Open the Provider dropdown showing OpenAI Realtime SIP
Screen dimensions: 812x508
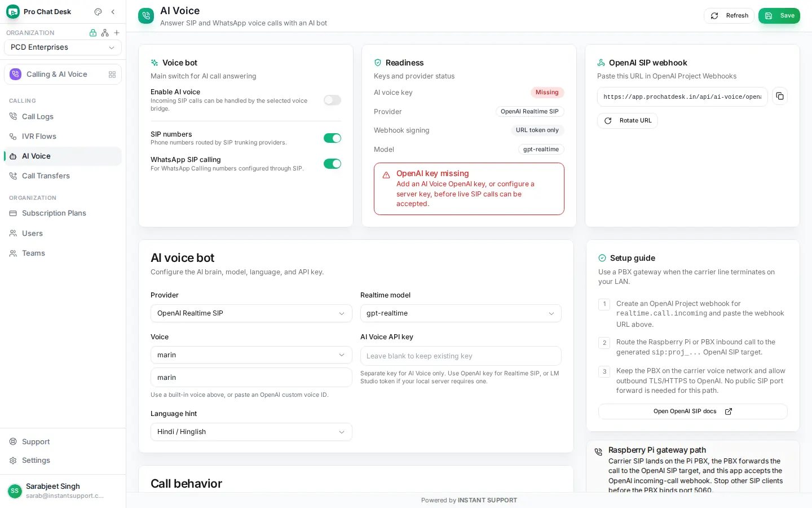tap(251, 313)
